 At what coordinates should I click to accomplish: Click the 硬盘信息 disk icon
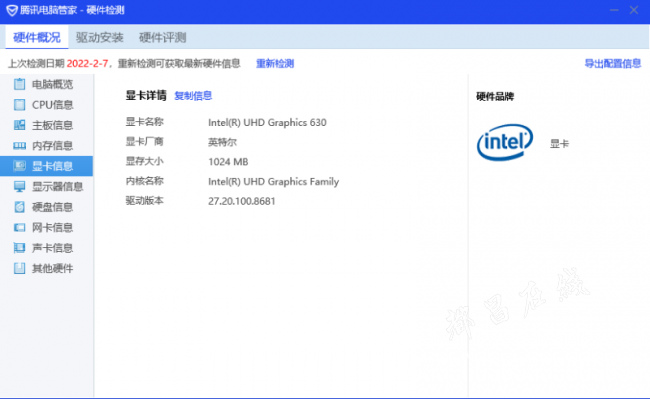point(19,207)
